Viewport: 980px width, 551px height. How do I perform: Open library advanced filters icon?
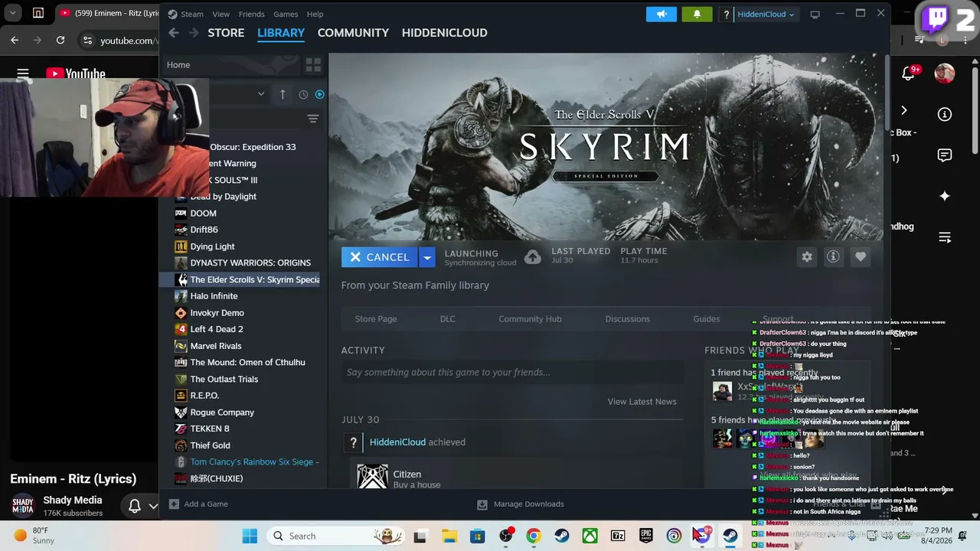(x=312, y=119)
